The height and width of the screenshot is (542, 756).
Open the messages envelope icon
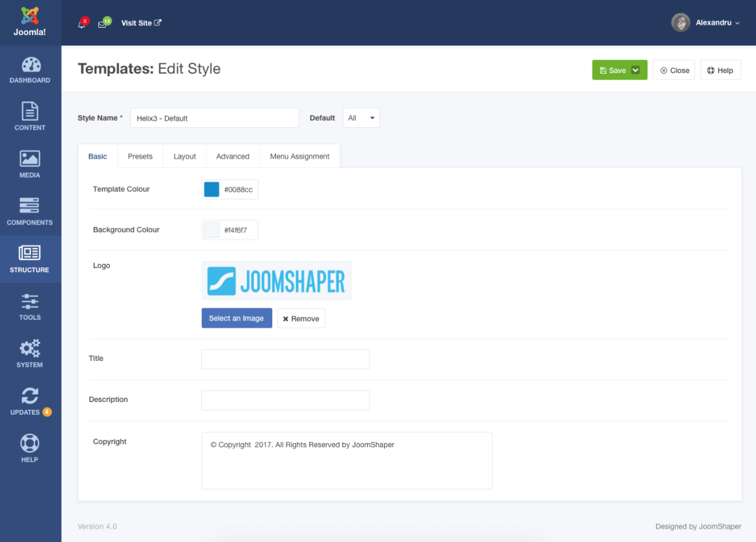[103, 24]
